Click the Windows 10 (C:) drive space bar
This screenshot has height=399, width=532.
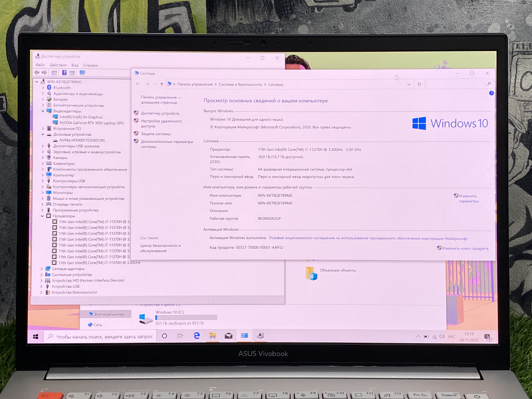click(x=186, y=317)
